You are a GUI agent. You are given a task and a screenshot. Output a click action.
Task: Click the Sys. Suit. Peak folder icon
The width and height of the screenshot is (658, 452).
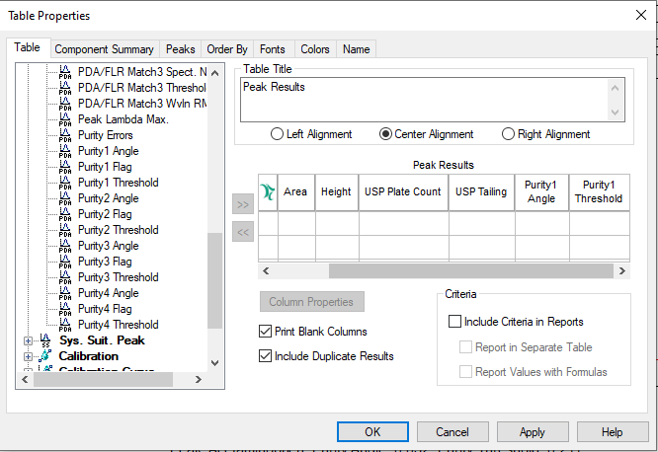click(46, 341)
